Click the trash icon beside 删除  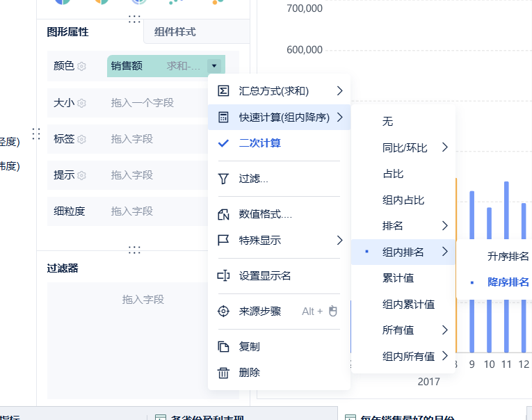(223, 373)
